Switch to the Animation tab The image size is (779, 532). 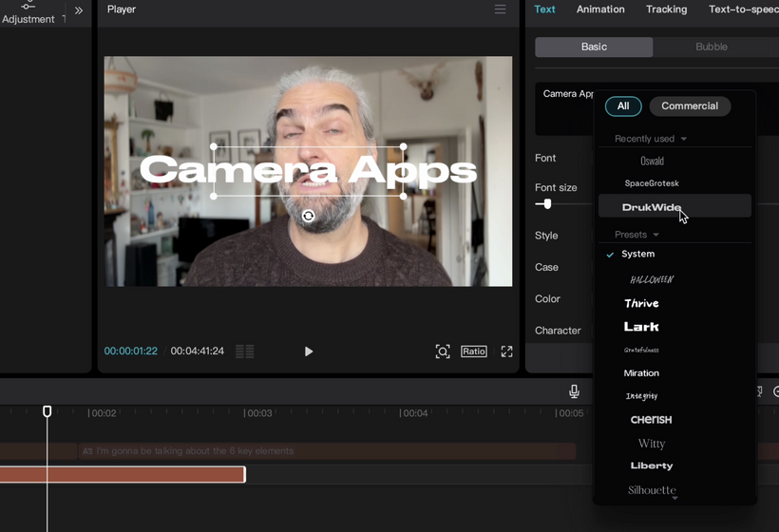[600, 9]
